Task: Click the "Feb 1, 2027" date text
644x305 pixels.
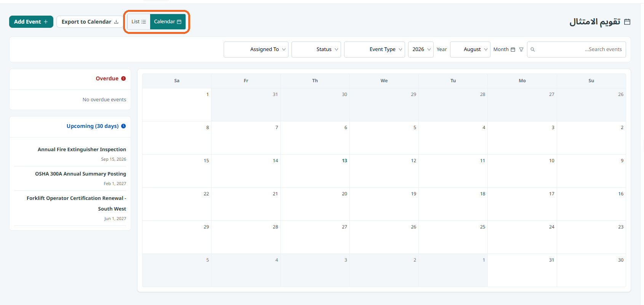Action: 115,184
